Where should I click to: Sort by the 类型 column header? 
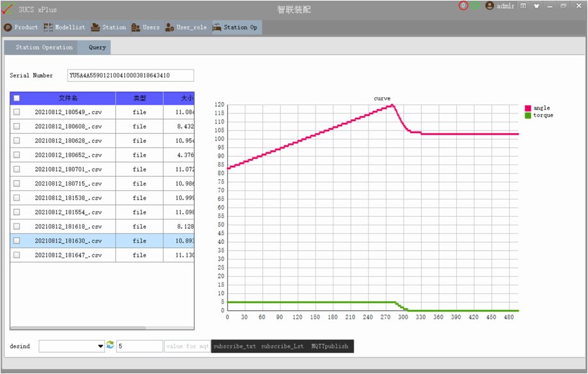tap(139, 98)
